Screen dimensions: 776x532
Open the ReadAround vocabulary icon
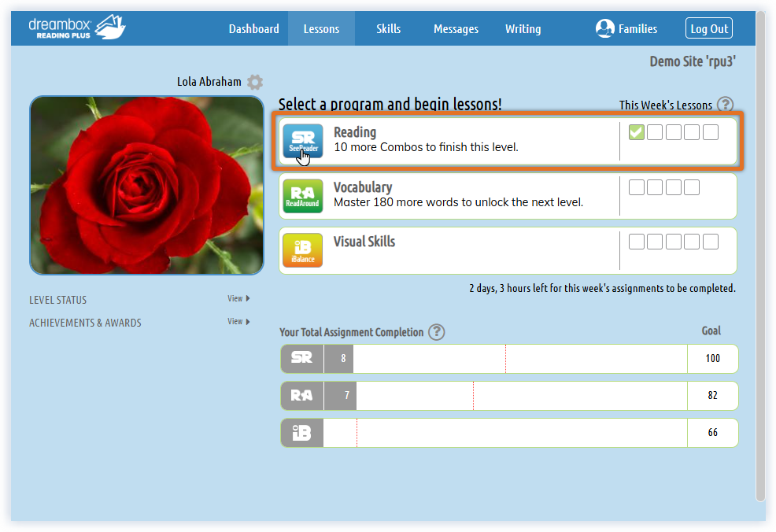tap(303, 196)
